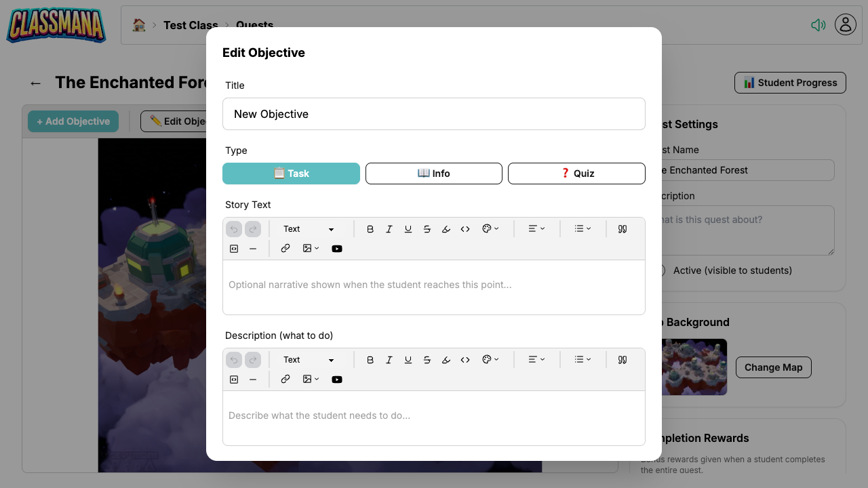Toggle Italic in Story Text toolbar
Image resolution: width=868 pixels, height=488 pixels.
pos(389,229)
